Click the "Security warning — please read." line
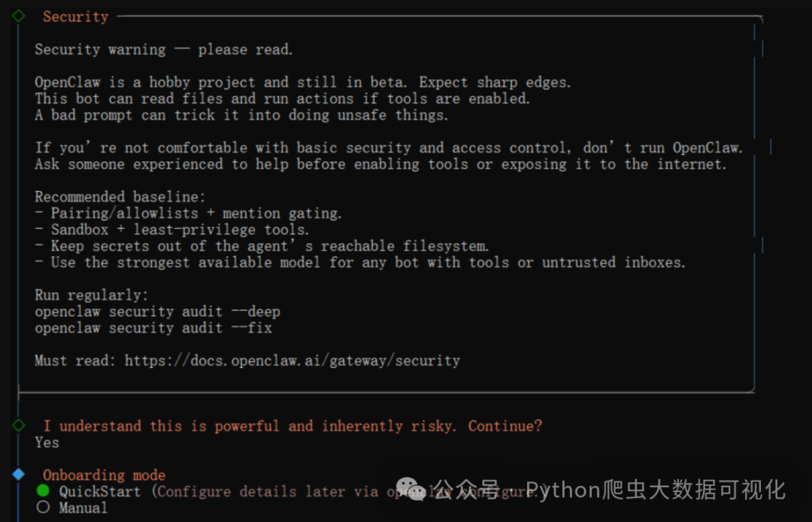The image size is (812, 522). (x=163, y=50)
